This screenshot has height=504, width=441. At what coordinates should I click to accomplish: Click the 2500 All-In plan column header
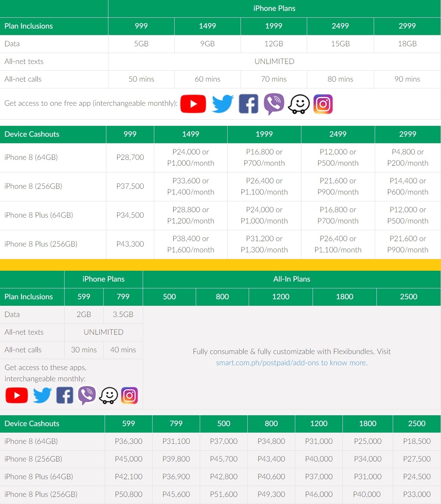click(409, 297)
